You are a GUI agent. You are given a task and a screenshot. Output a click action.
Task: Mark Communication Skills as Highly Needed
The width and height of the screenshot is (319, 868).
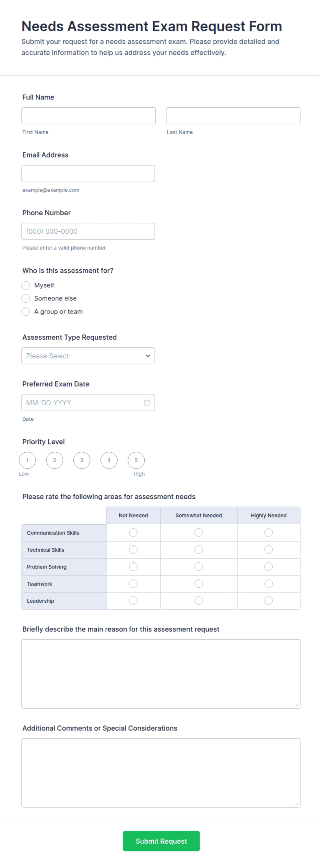pyautogui.click(x=269, y=533)
